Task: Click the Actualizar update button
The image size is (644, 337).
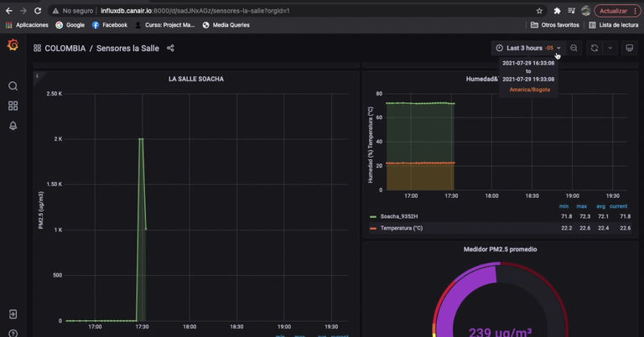Action: pos(617,11)
